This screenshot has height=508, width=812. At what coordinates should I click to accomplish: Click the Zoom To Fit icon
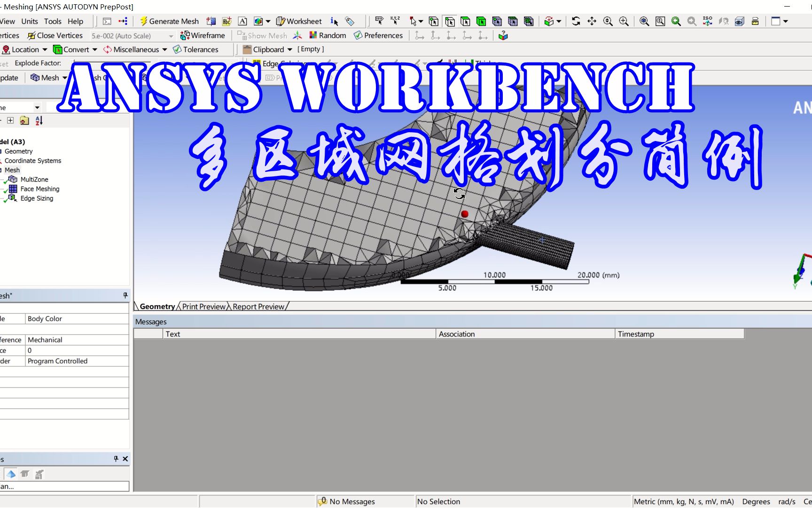[x=645, y=21]
